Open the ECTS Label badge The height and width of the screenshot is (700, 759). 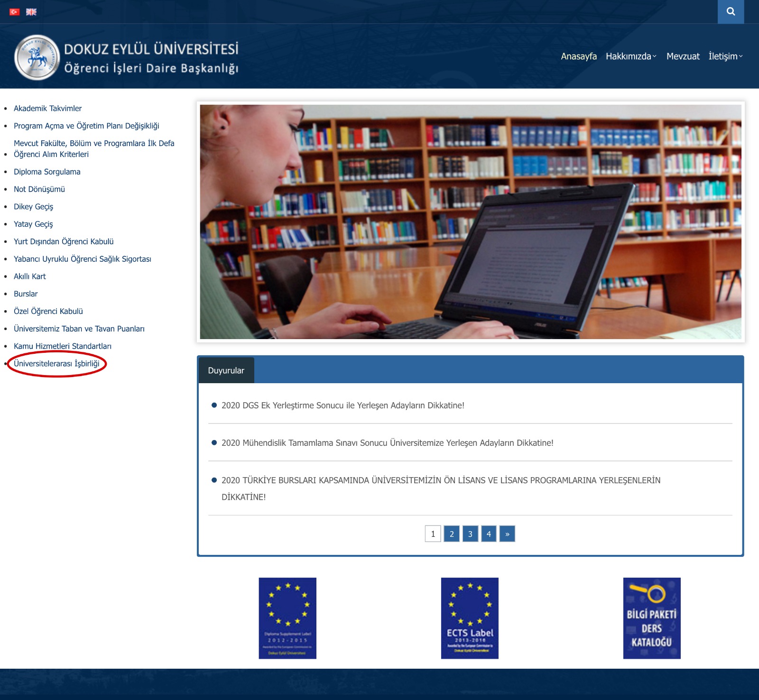click(470, 618)
